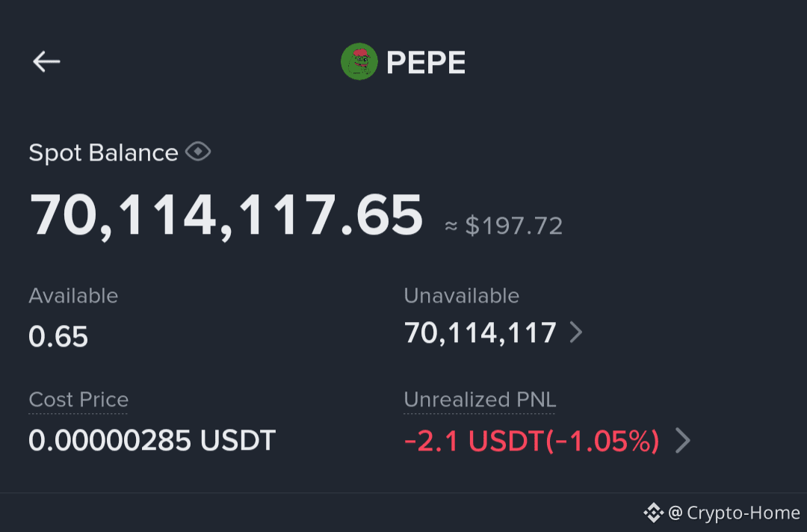The height and width of the screenshot is (532, 807).
Task: Click the Spot Balance label
Action: [103, 153]
